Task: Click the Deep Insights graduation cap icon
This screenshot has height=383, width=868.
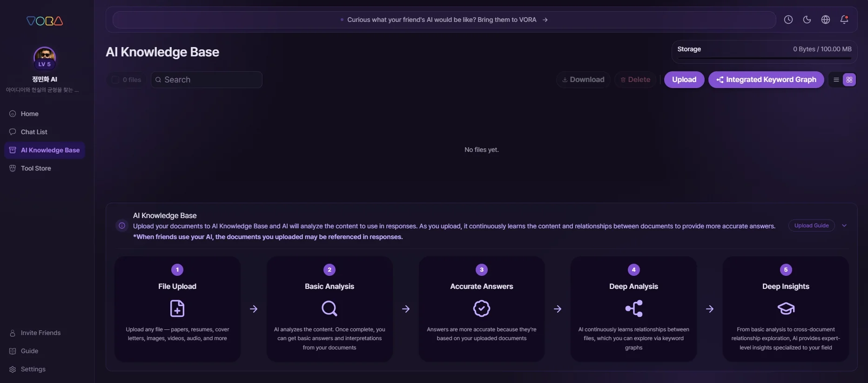Action: tap(786, 308)
